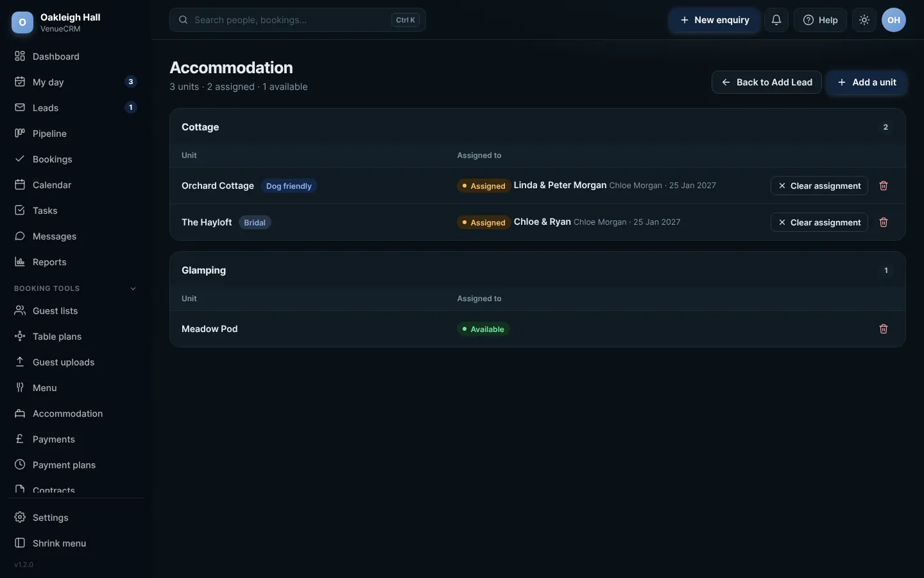Open the Menu planner page
Viewport: 924px width, 578px height.
(x=76, y=388)
